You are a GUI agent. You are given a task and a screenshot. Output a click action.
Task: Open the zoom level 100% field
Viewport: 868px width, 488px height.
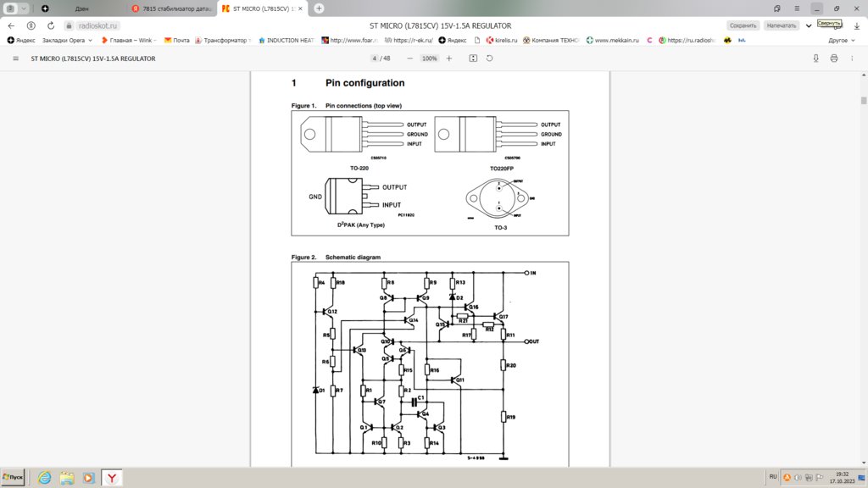(429, 58)
